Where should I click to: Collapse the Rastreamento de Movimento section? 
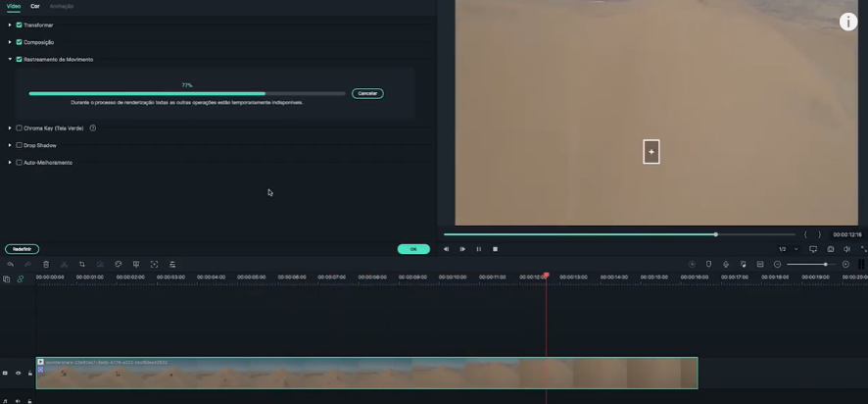pos(10,60)
